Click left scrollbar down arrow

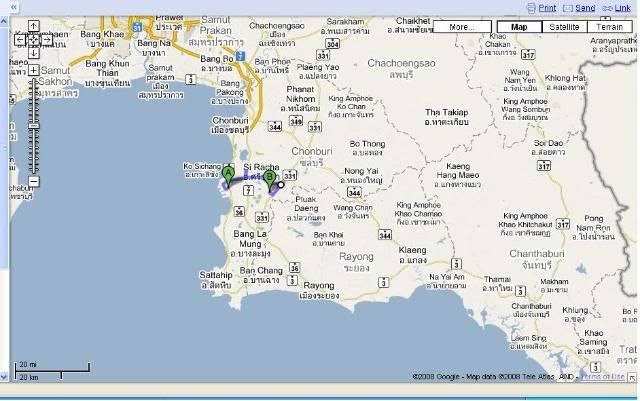[x=4, y=377]
